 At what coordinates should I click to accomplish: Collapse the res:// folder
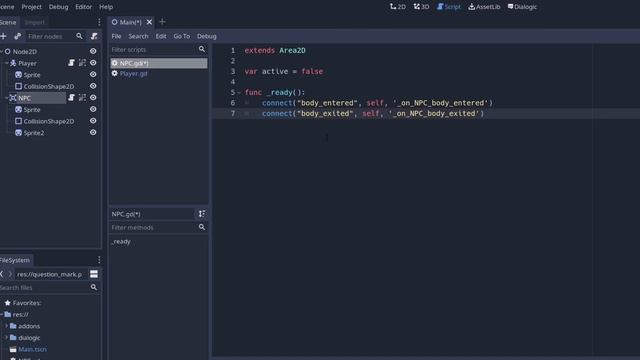[2, 314]
